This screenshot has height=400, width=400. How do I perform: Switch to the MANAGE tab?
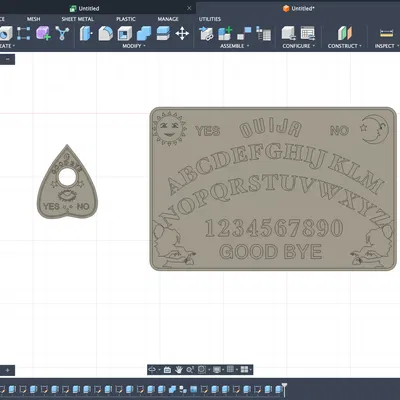pyautogui.click(x=168, y=19)
